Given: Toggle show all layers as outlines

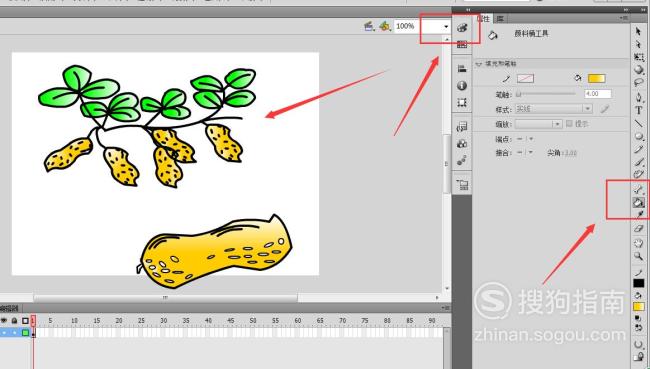Looking at the screenshot, I should coord(25,320).
